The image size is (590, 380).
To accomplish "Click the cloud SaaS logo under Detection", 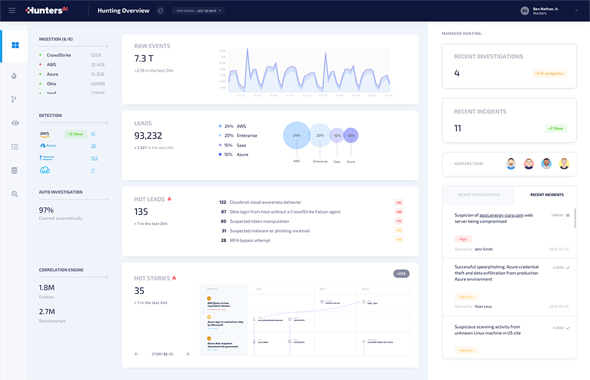I will pos(45,170).
